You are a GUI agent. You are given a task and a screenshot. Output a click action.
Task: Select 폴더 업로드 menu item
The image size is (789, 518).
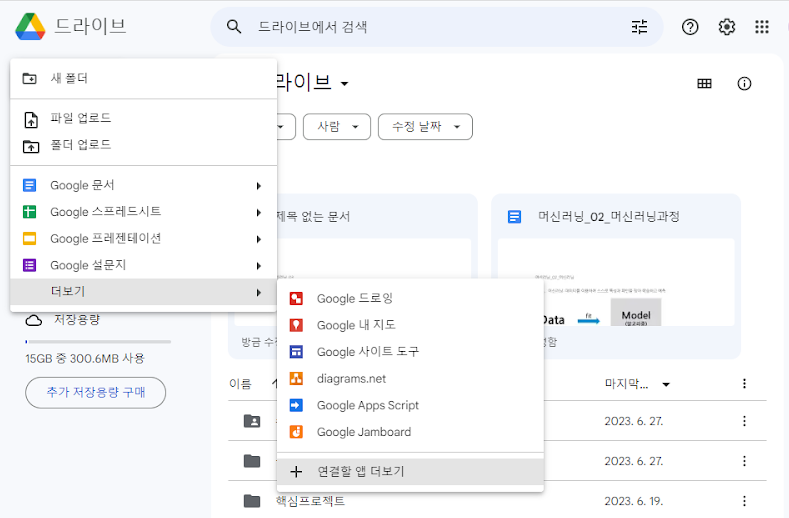tap(143, 145)
